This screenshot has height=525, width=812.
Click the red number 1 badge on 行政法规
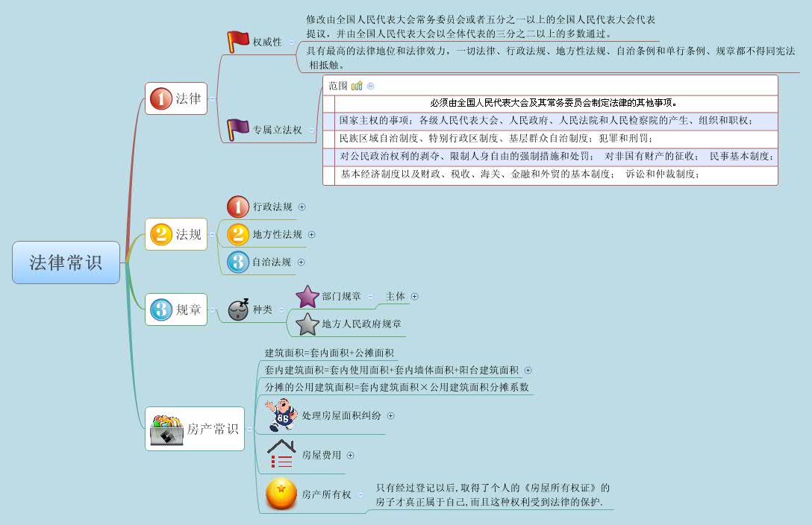[237, 207]
